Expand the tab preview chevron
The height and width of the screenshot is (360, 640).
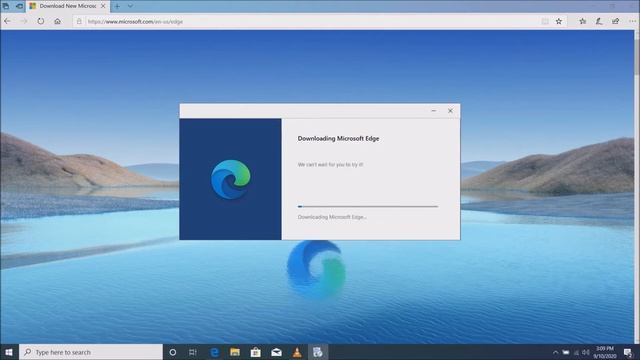(130, 6)
